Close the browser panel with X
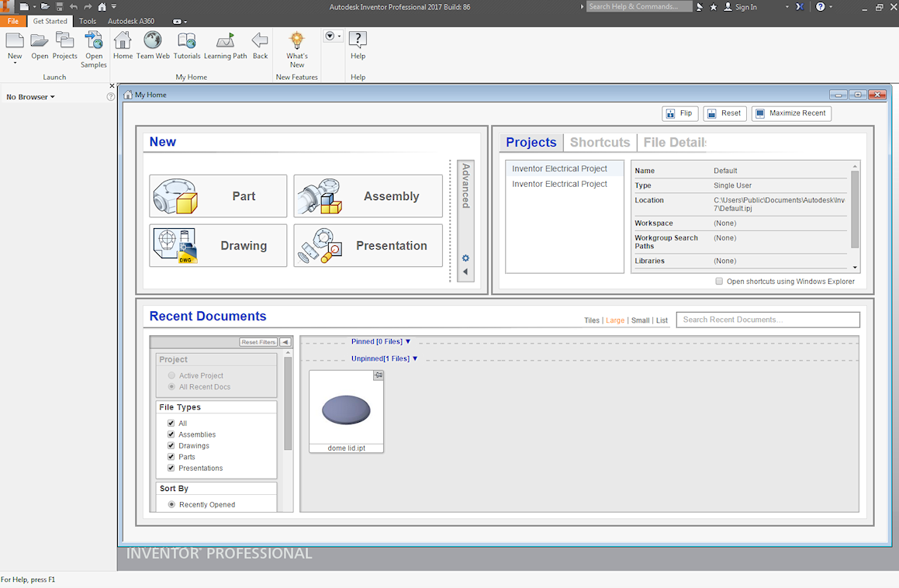 point(112,86)
